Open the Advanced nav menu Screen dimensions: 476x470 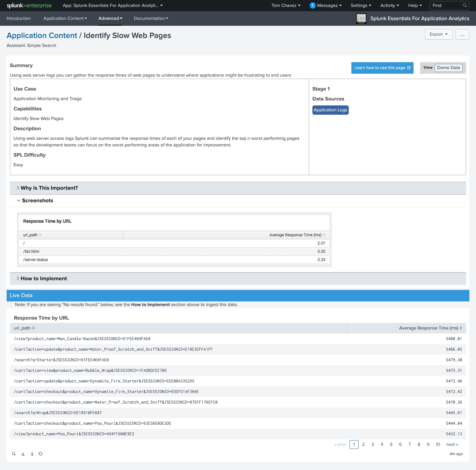tap(110, 19)
